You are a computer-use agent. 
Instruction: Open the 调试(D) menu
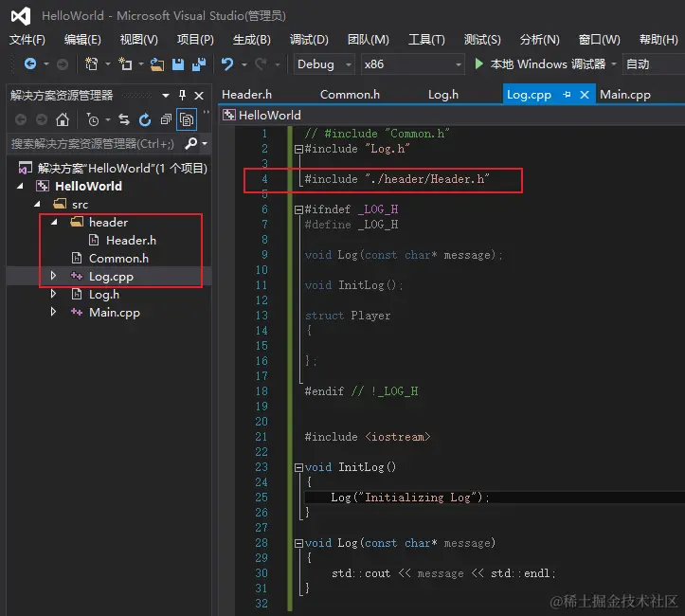click(309, 40)
